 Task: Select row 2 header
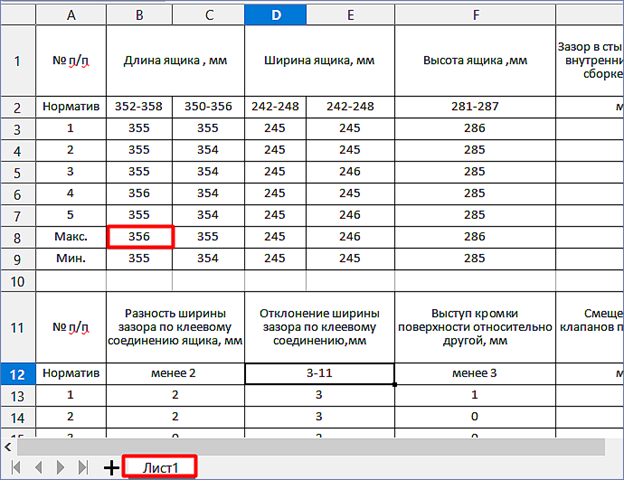point(18,107)
